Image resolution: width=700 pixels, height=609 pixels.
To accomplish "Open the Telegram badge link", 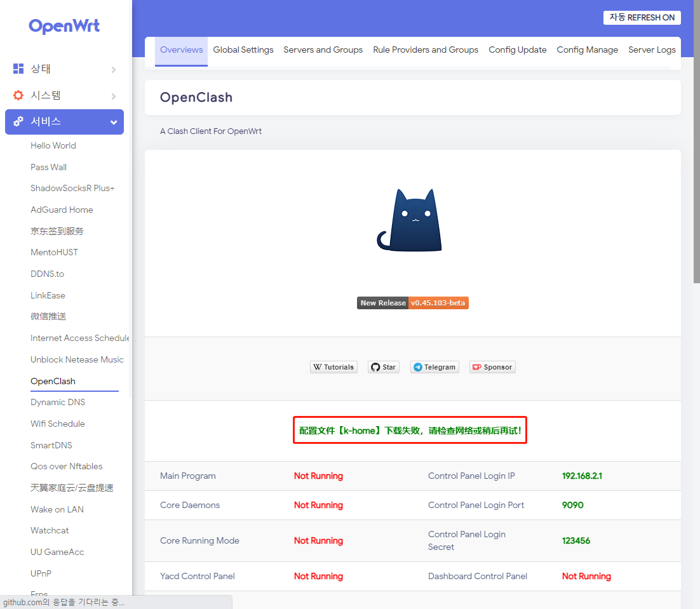I will point(434,367).
